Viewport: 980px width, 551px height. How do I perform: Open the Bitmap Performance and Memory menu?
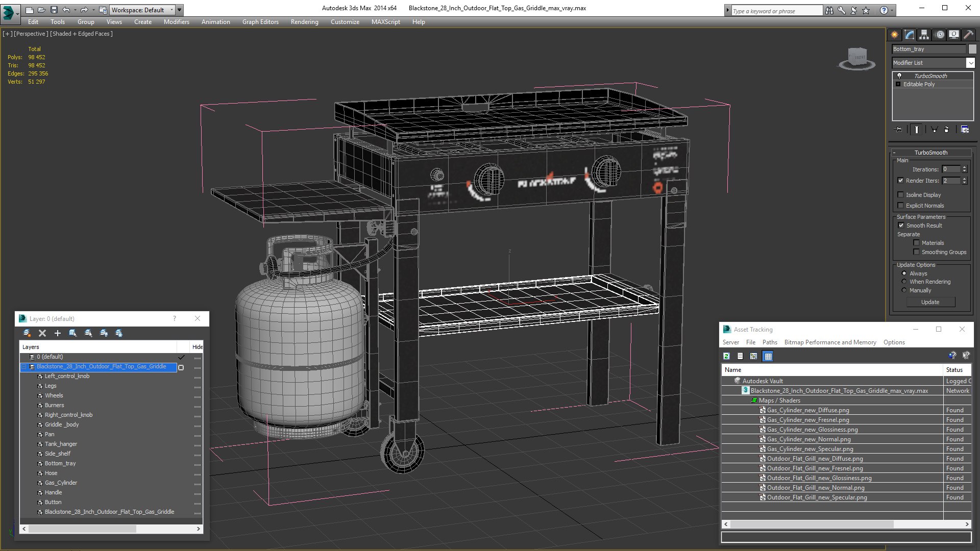[x=830, y=342]
